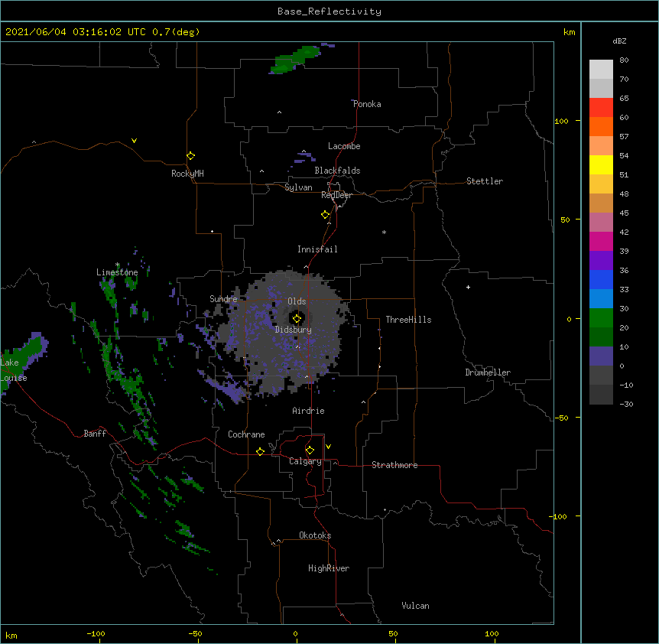Select the purple swatch between 39 and 36

click(x=601, y=260)
